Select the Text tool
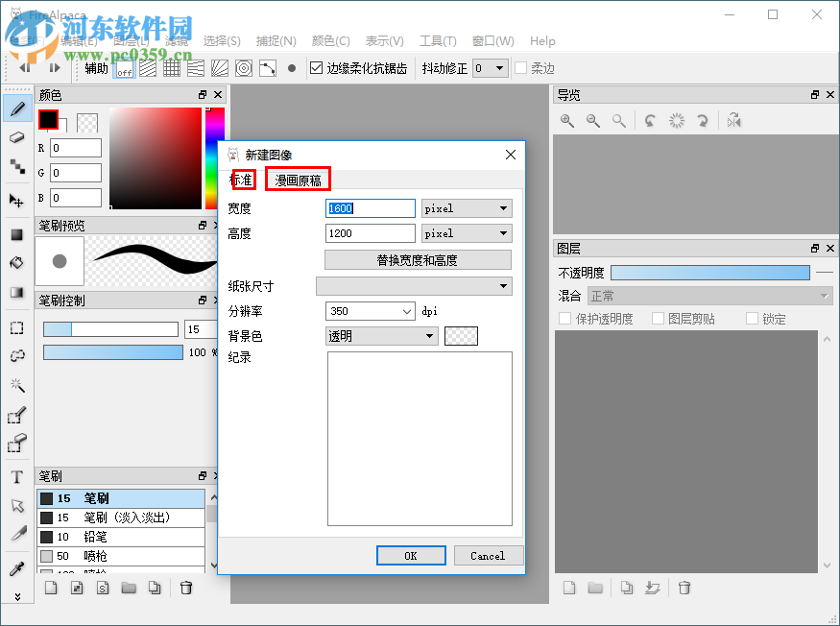This screenshot has height=626, width=840. coord(17,476)
